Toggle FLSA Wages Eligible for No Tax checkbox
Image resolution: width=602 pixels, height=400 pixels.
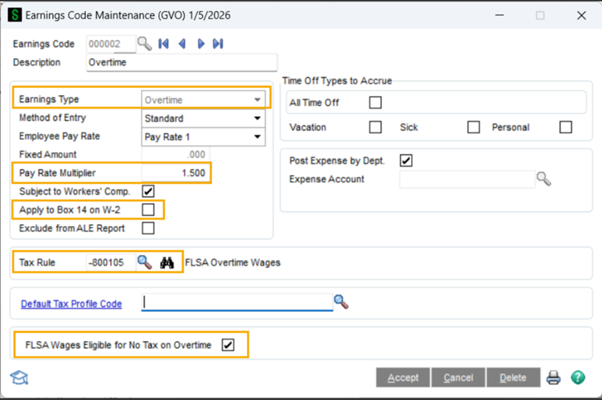point(228,346)
